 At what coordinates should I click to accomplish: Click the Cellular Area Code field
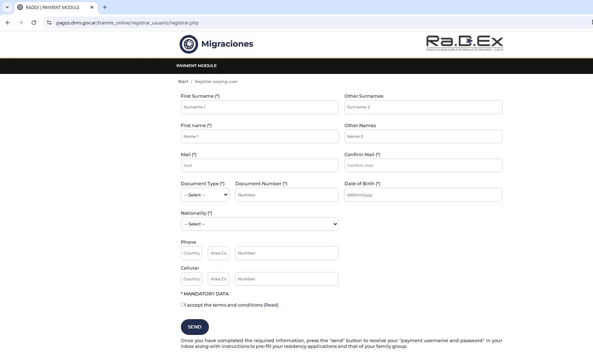pyautogui.click(x=218, y=279)
